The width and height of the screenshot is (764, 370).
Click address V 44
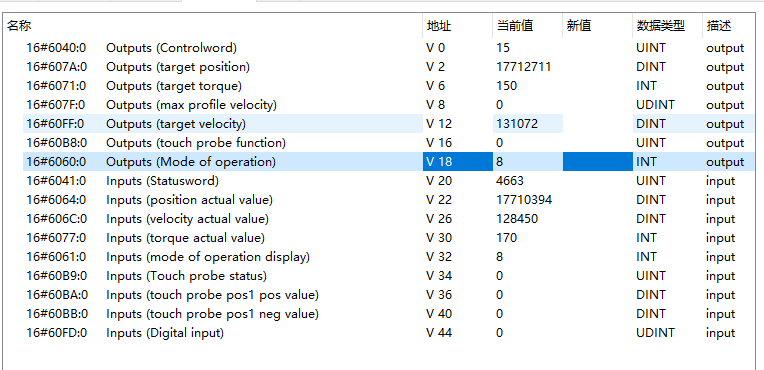(x=439, y=333)
